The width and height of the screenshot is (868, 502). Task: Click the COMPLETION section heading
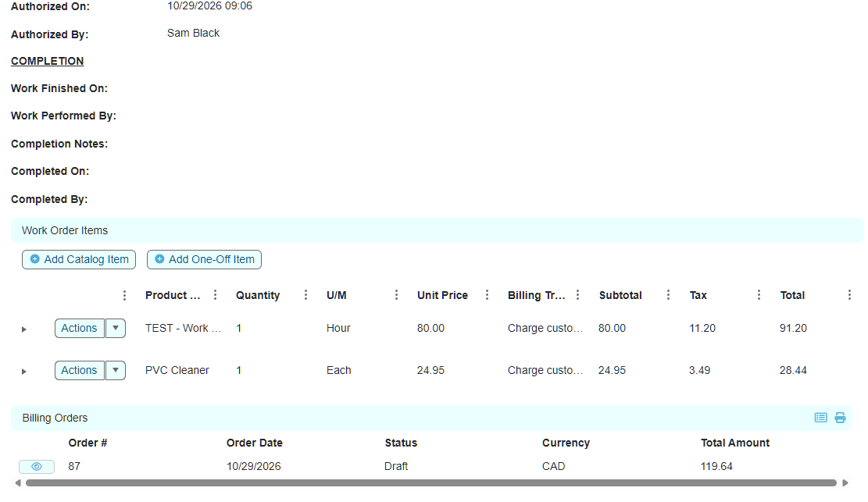[x=47, y=62]
